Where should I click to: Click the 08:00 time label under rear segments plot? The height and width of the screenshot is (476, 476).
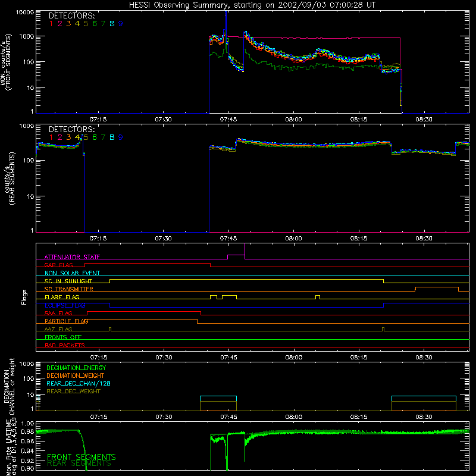click(x=293, y=239)
